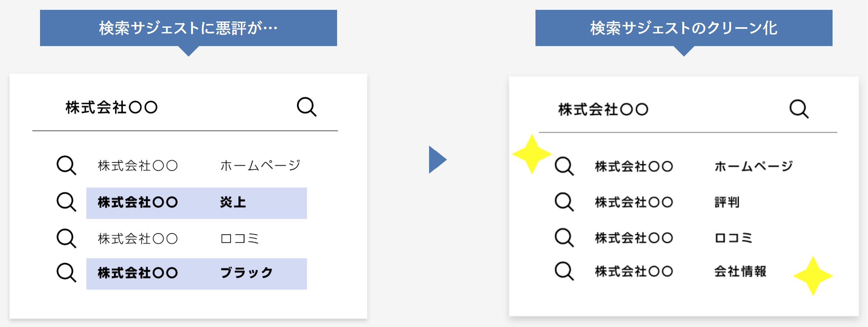Click the search magnifier in right search box
This screenshot has width=868, height=327.
coord(799,109)
